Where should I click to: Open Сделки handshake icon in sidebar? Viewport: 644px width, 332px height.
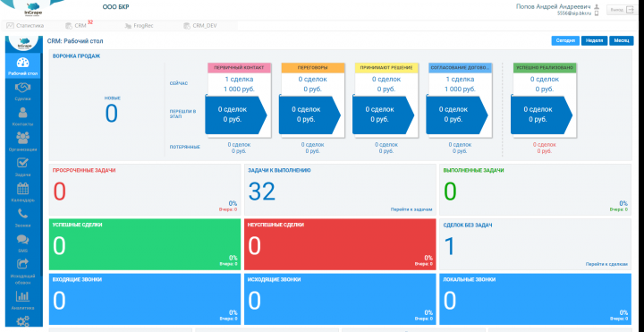(22, 88)
